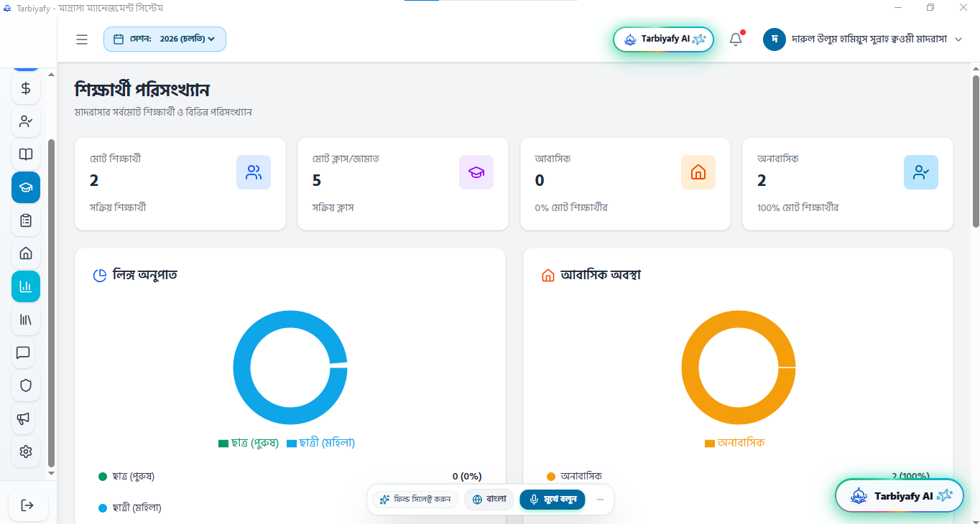Screen dimensions: 980x524
Task: Click the main page vertical scrollbar thumb
Action: 976,151
